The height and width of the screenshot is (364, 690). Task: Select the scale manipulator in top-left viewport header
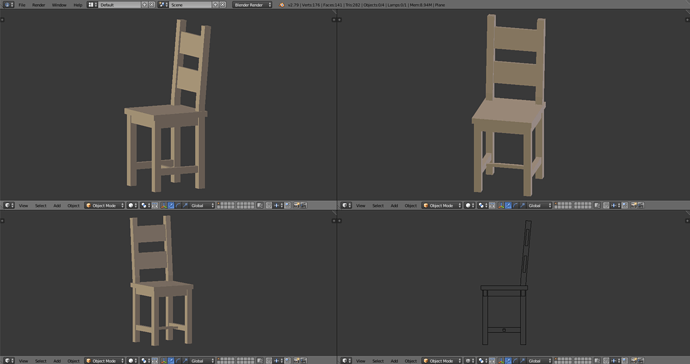(185, 205)
